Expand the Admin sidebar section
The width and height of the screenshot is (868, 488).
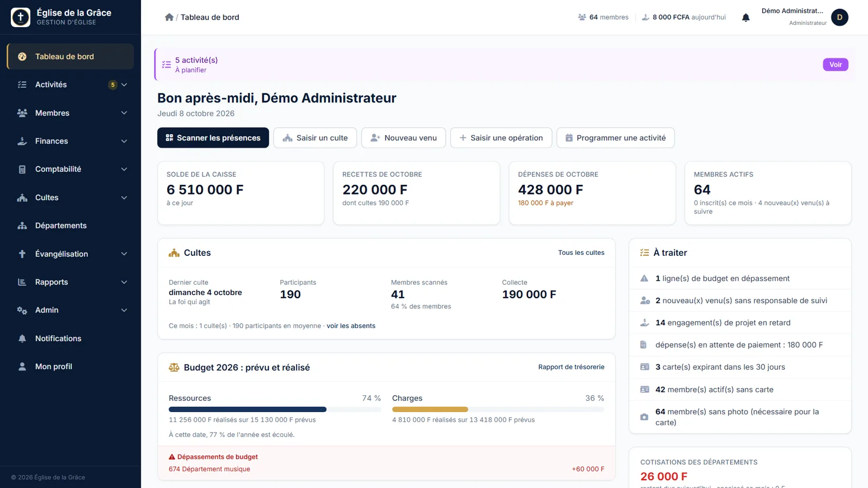click(x=71, y=310)
